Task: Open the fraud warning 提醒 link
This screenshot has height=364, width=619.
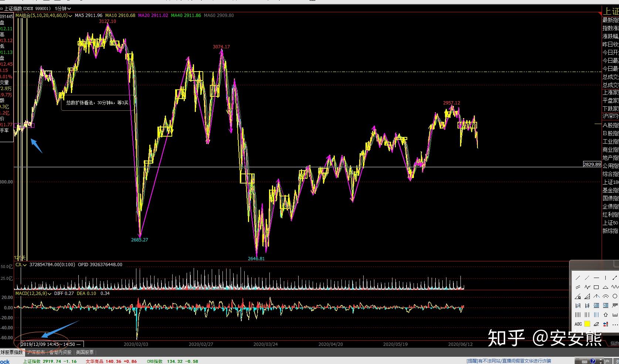Action: pos(509,361)
